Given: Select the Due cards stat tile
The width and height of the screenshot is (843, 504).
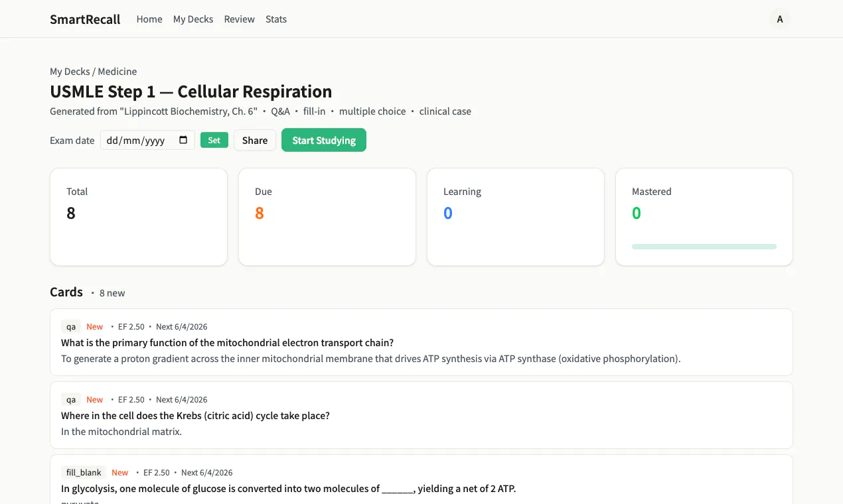Looking at the screenshot, I should click(x=327, y=217).
